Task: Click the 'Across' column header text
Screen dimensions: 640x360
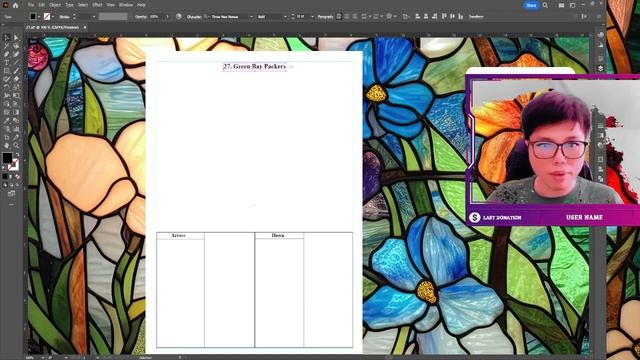Action: click(179, 236)
